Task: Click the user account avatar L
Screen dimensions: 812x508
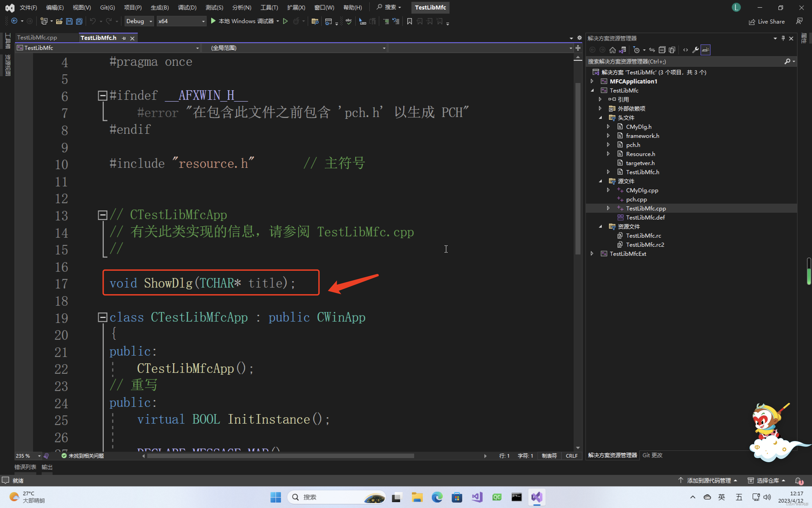Action: click(736, 7)
